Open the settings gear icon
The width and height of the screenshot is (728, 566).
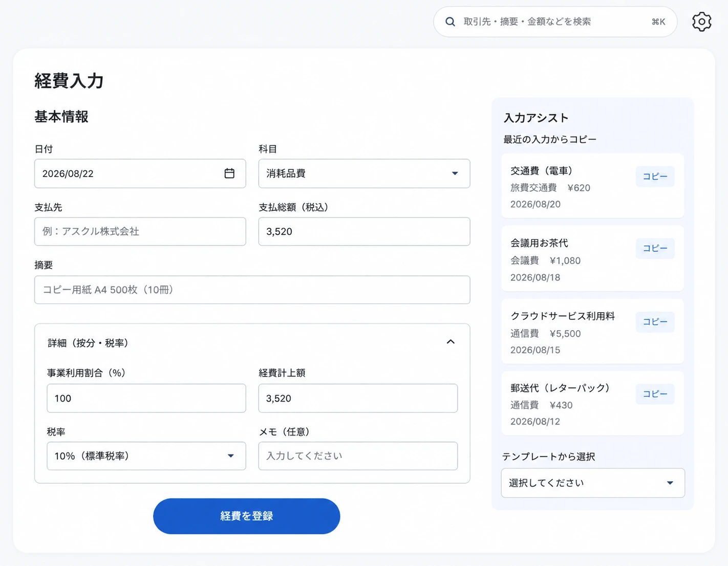point(701,21)
